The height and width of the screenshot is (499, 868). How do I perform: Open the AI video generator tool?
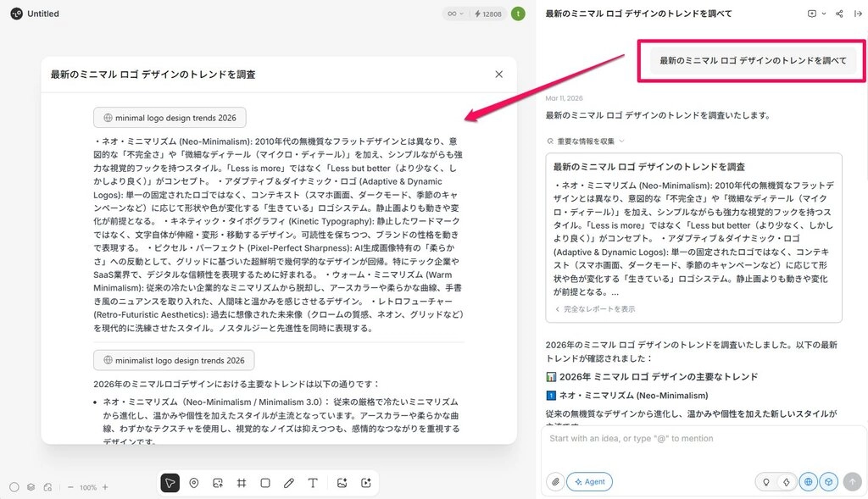(x=366, y=483)
